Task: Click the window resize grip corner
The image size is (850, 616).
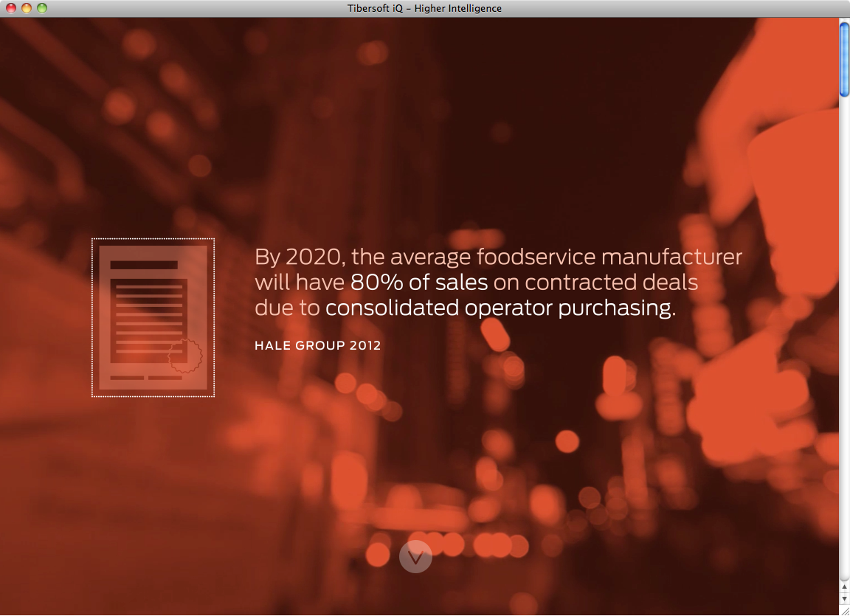Action: click(x=844, y=610)
